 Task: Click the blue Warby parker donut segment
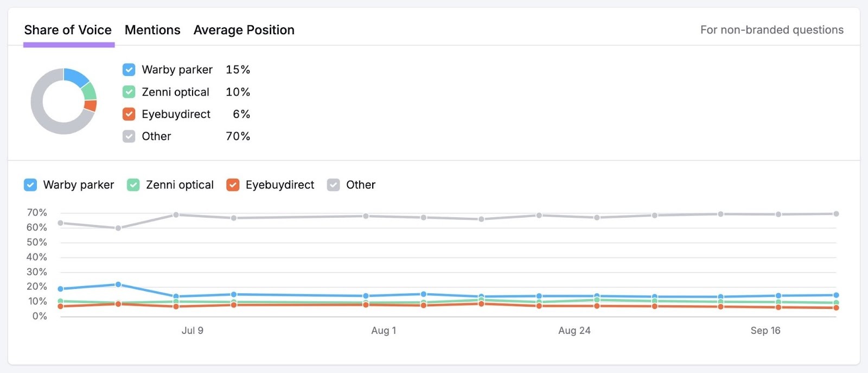(x=75, y=77)
